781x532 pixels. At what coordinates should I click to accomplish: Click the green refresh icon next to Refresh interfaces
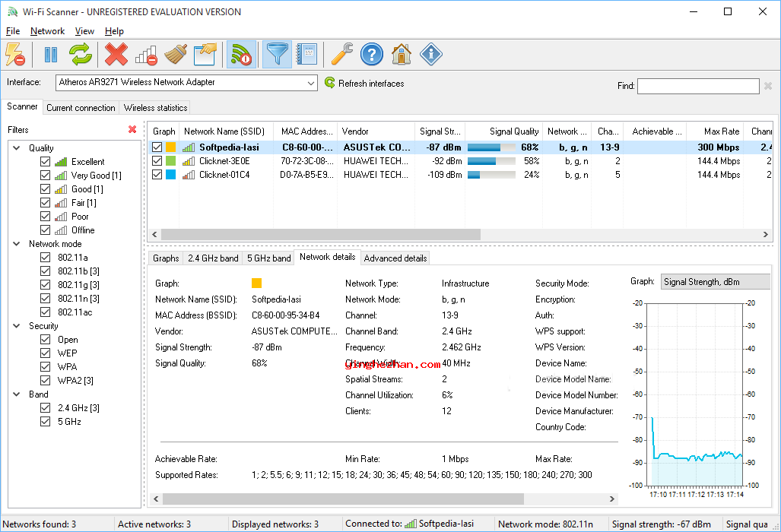[x=329, y=83]
